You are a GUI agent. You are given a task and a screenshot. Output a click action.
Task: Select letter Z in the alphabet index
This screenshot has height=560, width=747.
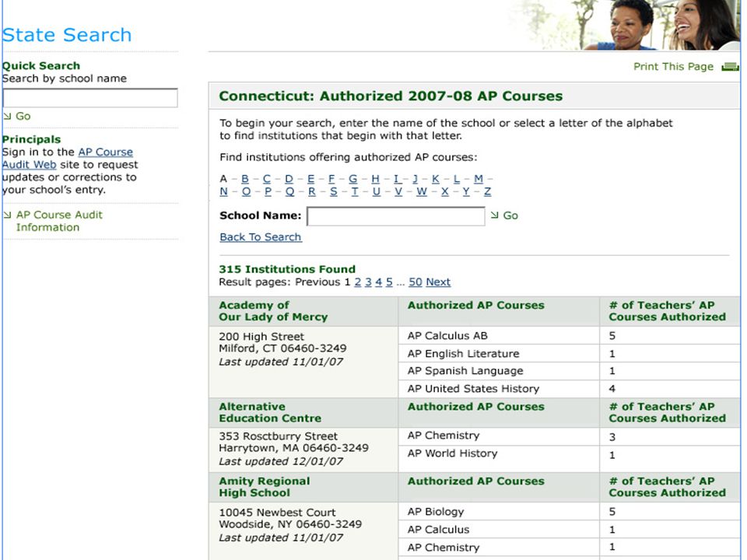487,192
